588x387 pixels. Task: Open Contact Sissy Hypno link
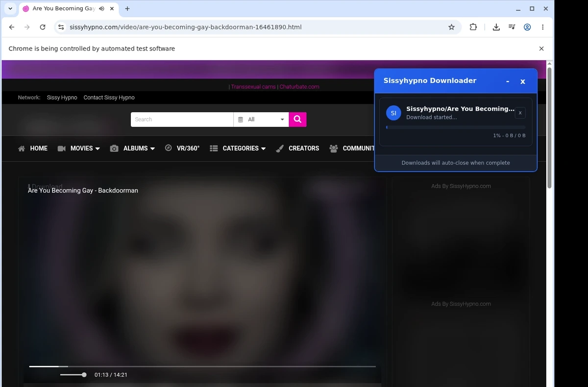tap(109, 97)
